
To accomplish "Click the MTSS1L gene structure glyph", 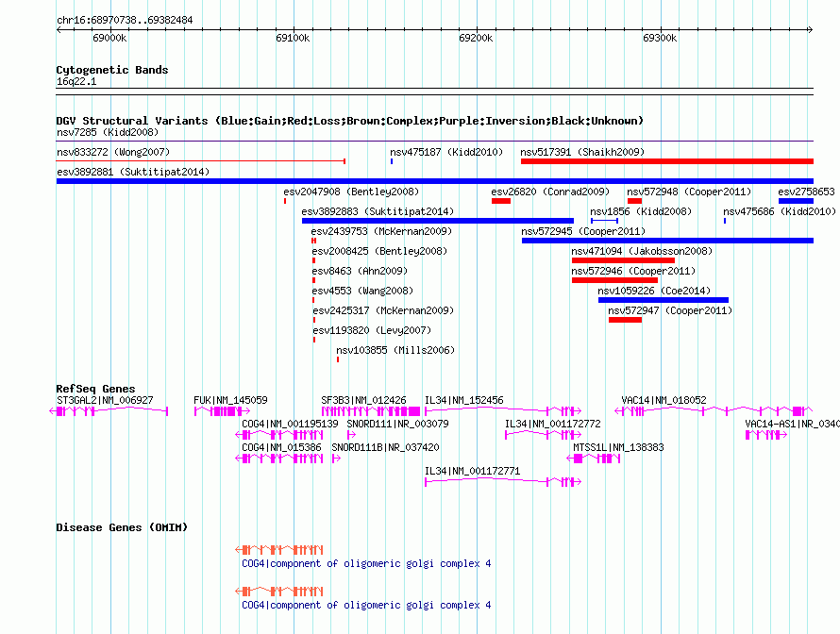I will tap(594, 459).
